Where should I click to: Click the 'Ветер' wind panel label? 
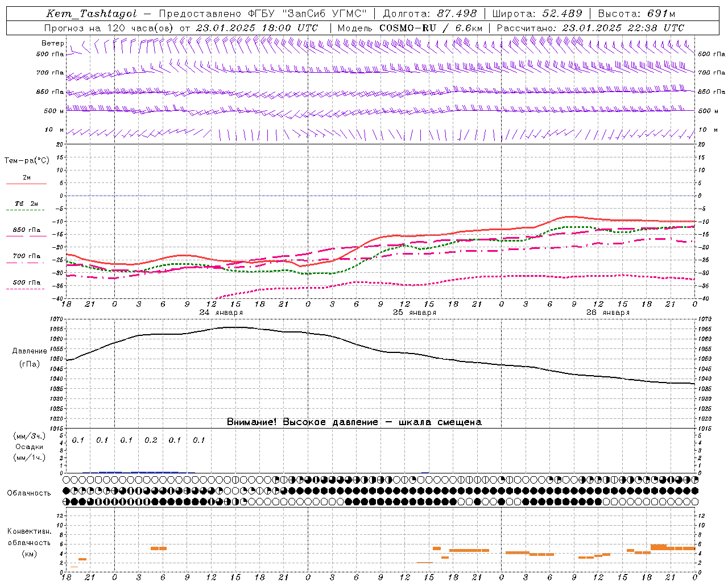[x=52, y=43]
